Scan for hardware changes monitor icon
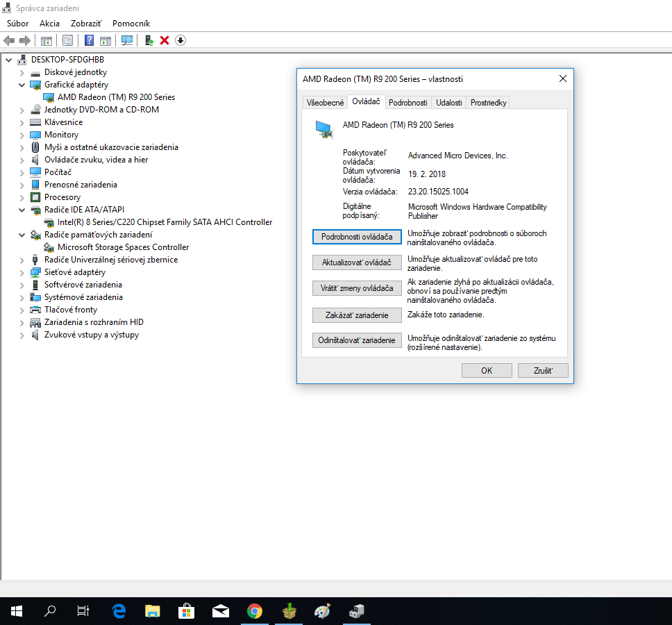The width and height of the screenshot is (672, 625). click(127, 41)
